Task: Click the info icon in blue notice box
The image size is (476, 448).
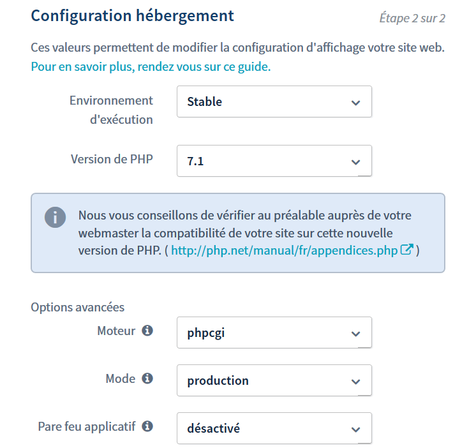Action: point(56,216)
